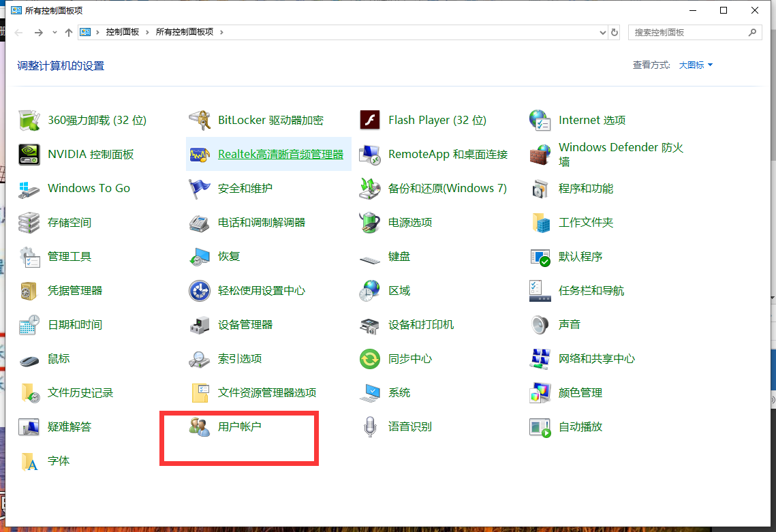The image size is (776, 532).
Task: Click the refresh icon in address bar
Action: 615,32
